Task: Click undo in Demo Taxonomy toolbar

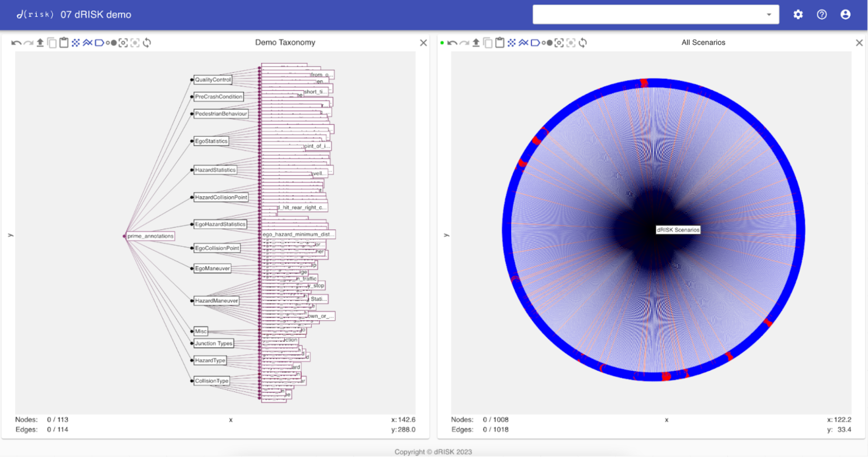Action: (x=16, y=43)
